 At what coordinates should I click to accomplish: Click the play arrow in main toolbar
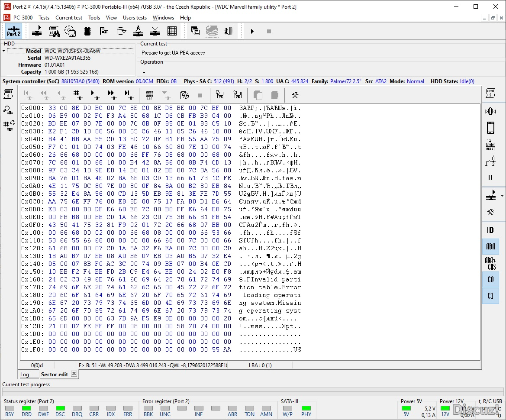pos(252,31)
